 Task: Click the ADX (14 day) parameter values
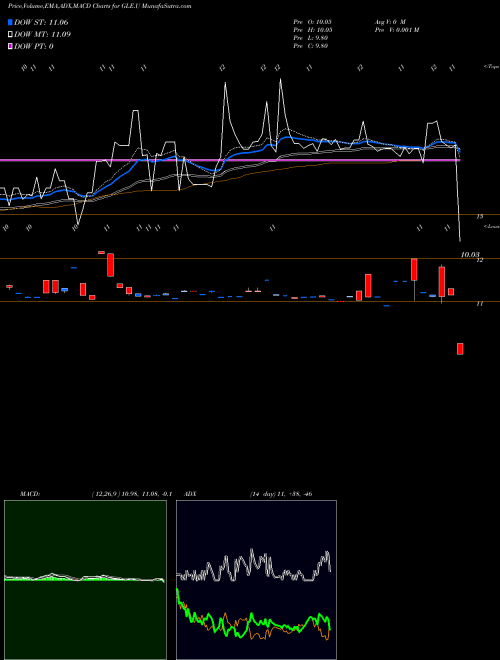[281, 494]
